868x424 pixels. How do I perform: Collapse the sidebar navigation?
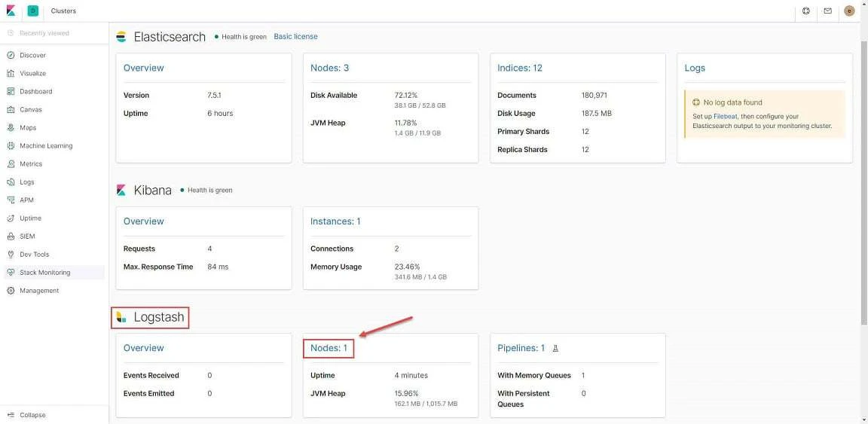tap(32, 415)
